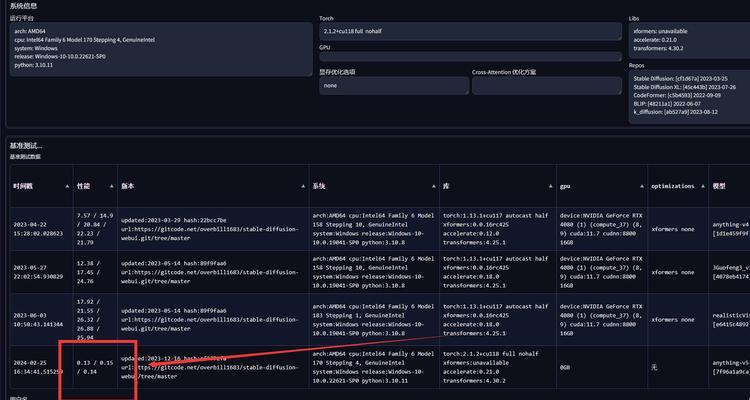Select system cell with Model 170 Stepping 4
The height and width of the screenshot is (400, 750).
(x=374, y=367)
